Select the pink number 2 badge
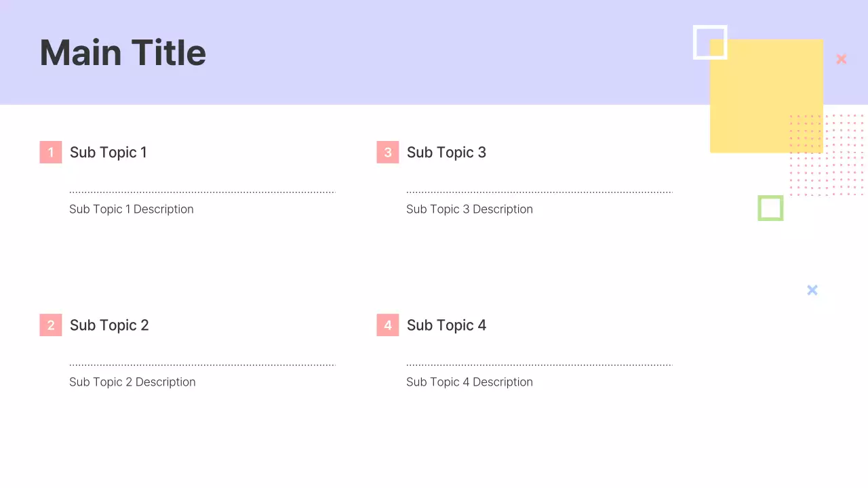868x488 pixels. pos(51,325)
